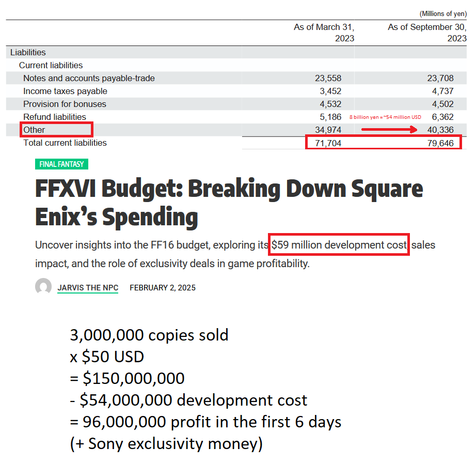The width and height of the screenshot is (476, 463).
Task: Click the February 2, 2025 publish date
Action: click(163, 288)
